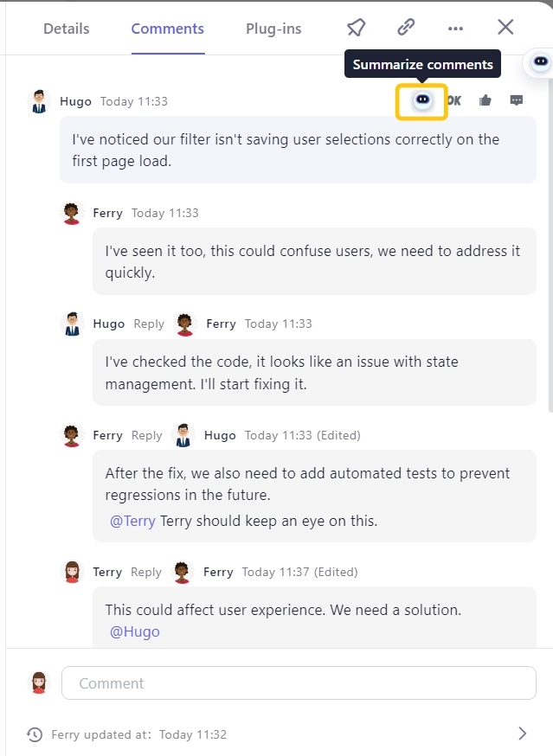Click Hugo's avatar on the first comment
The height and width of the screenshot is (756, 553).
tap(39, 101)
